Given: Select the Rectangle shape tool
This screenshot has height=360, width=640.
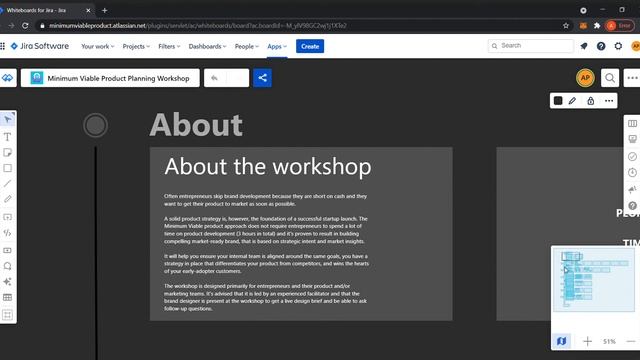Looking at the screenshot, I should (7, 168).
